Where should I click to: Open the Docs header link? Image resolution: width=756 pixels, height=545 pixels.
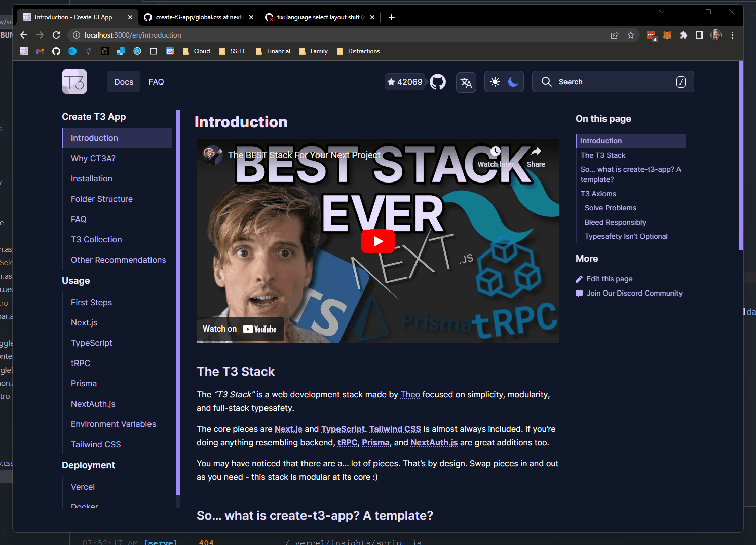pos(124,82)
